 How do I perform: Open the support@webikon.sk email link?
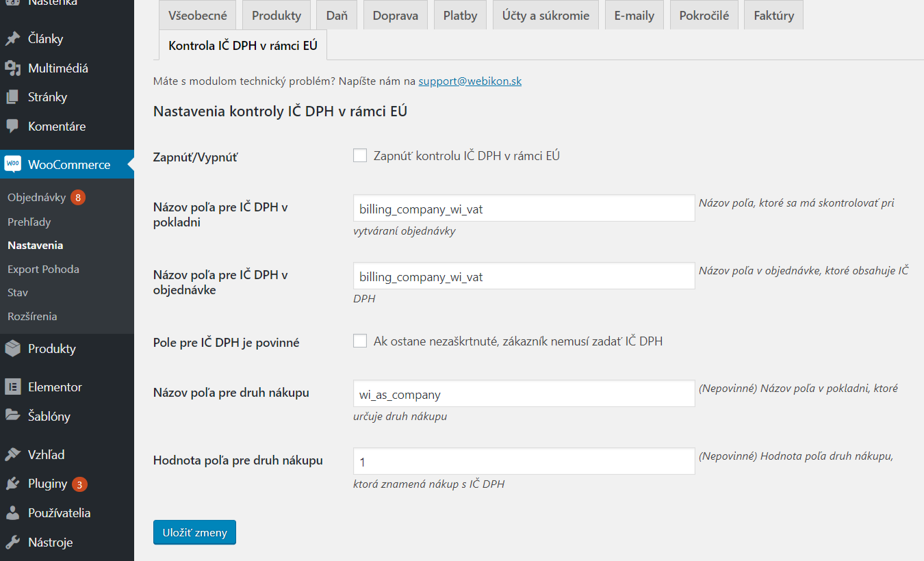click(470, 81)
